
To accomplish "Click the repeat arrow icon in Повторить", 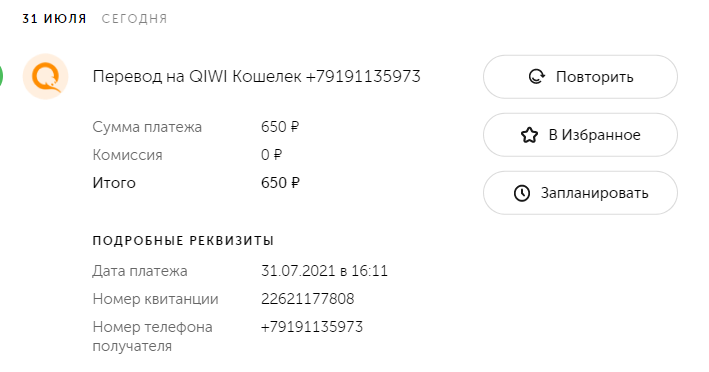I will (x=537, y=77).
